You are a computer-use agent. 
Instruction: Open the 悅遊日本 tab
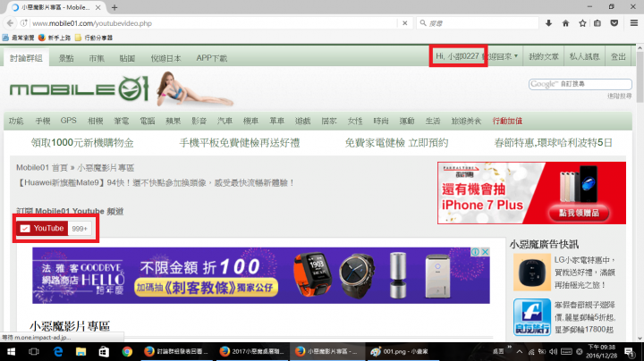click(x=165, y=58)
